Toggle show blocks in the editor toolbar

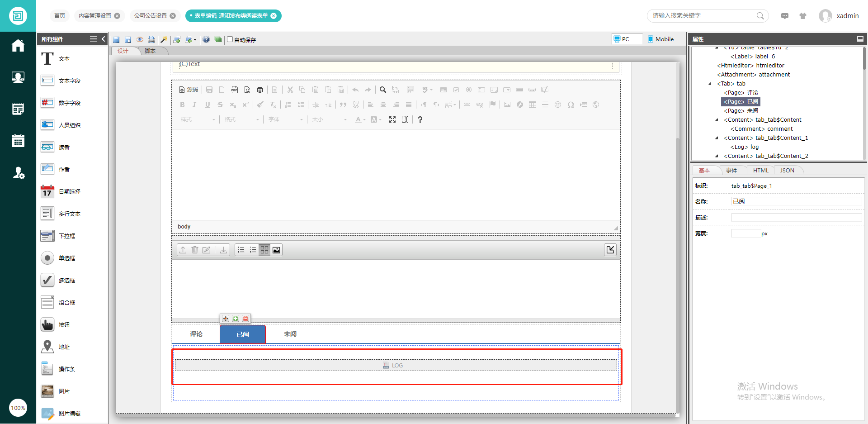point(405,119)
